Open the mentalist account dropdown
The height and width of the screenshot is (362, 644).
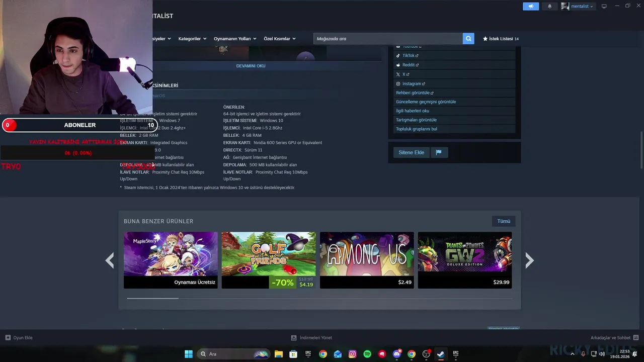pyautogui.click(x=581, y=6)
